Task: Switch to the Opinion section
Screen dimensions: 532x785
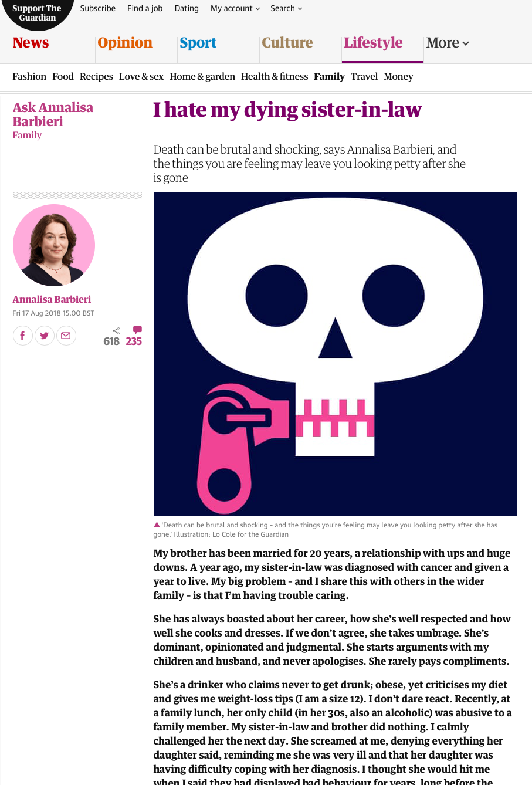Action: 125,43
